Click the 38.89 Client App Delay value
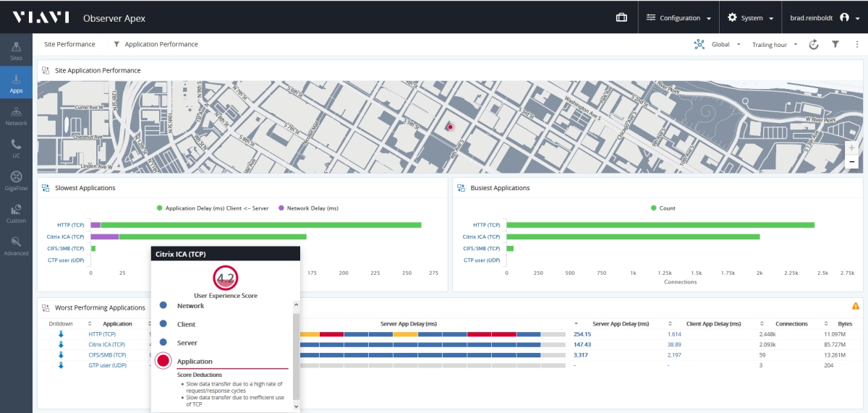The image size is (868, 413). pos(674,344)
